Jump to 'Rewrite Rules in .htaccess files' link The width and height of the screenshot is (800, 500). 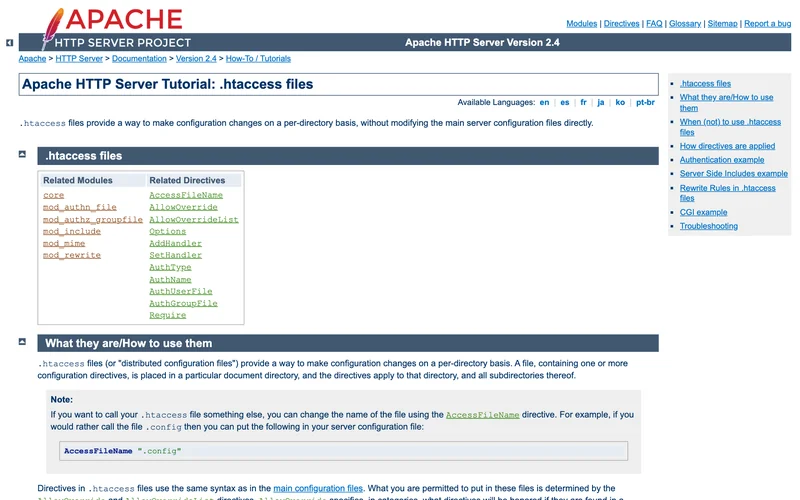728,193
